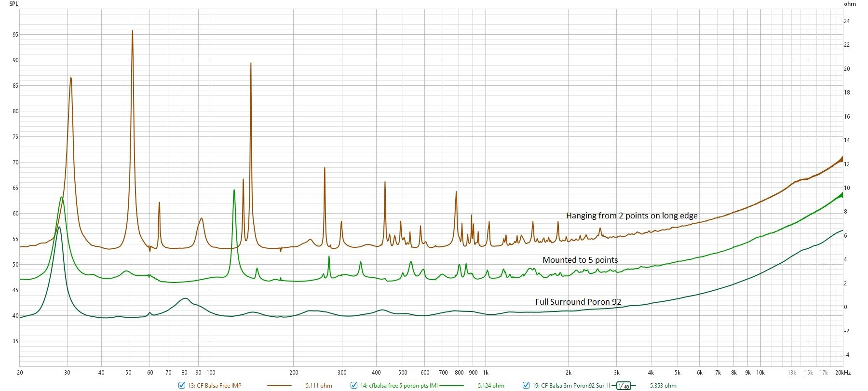Click the 'Mounted to 5 points' annotation

(580, 260)
